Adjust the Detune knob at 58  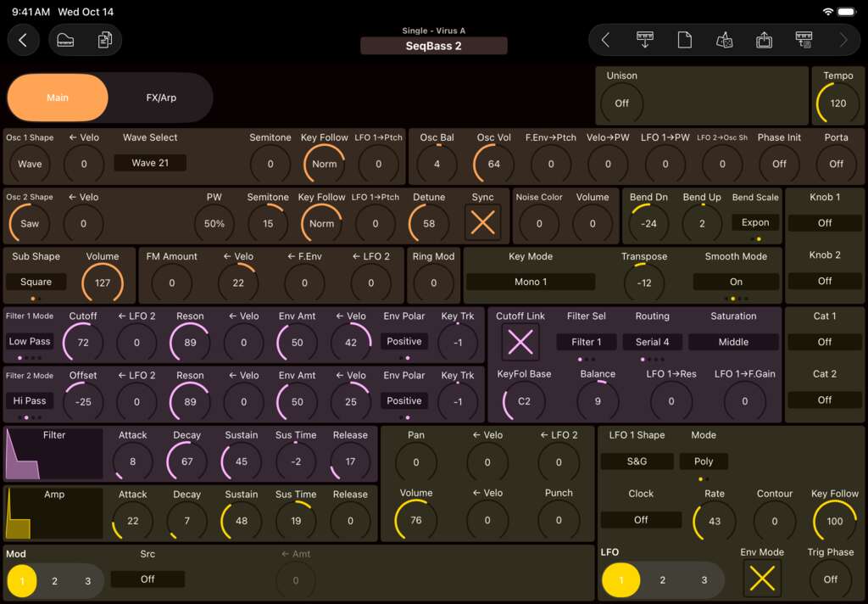pyautogui.click(x=429, y=223)
